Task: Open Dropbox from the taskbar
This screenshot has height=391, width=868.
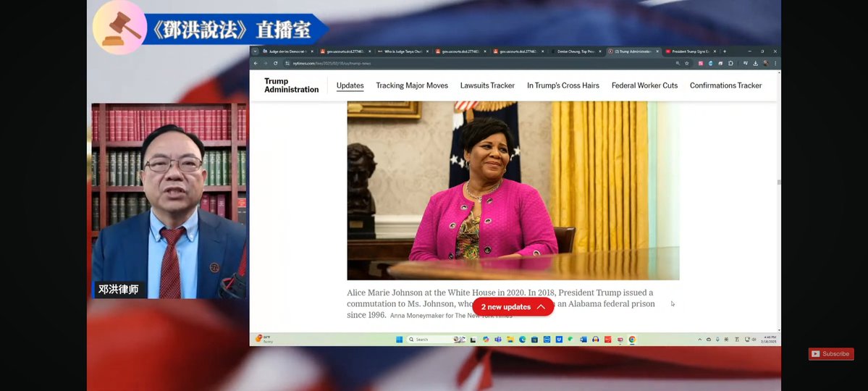Action: (559, 340)
